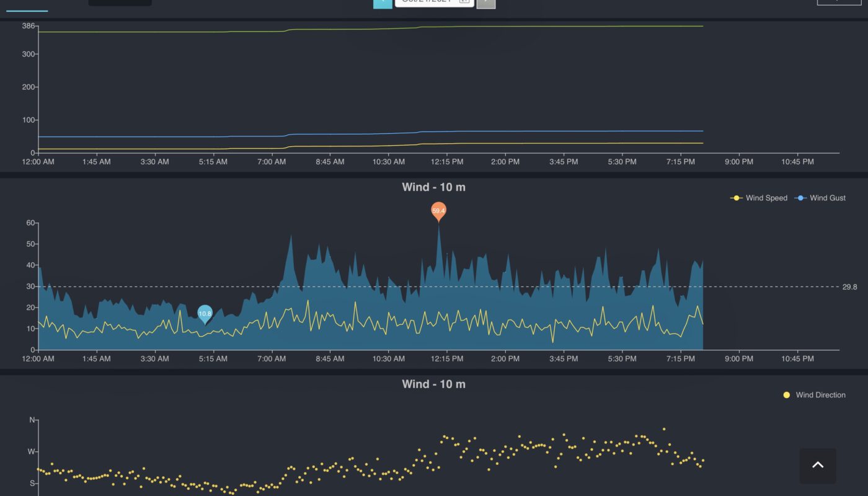Click 10:45 PM label under top chart
868x496 pixels.
point(797,162)
